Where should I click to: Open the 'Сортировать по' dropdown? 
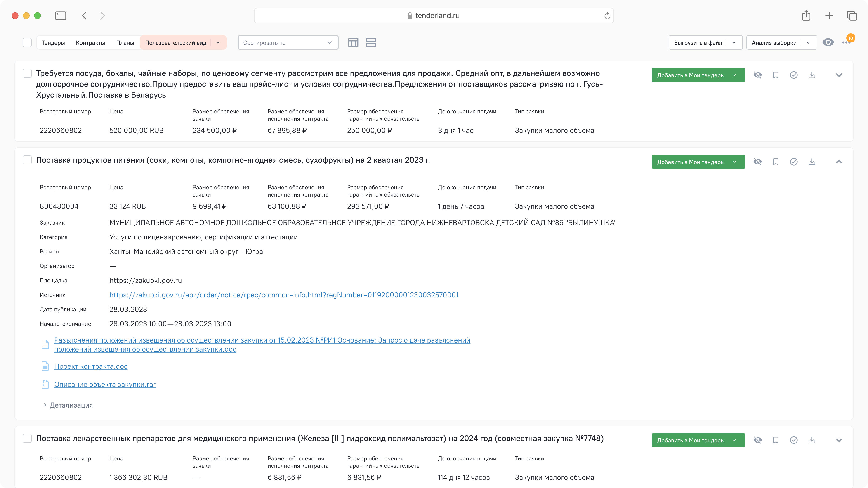pos(288,43)
